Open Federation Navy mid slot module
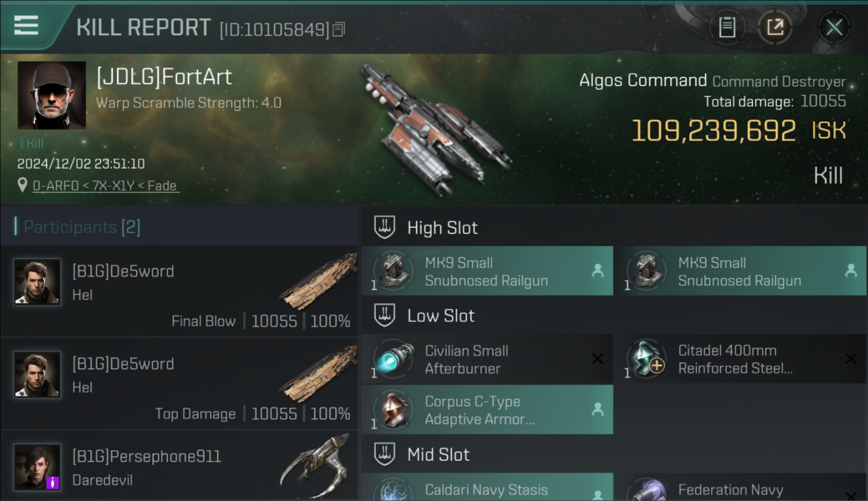This screenshot has width=868, height=501. click(740, 487)
